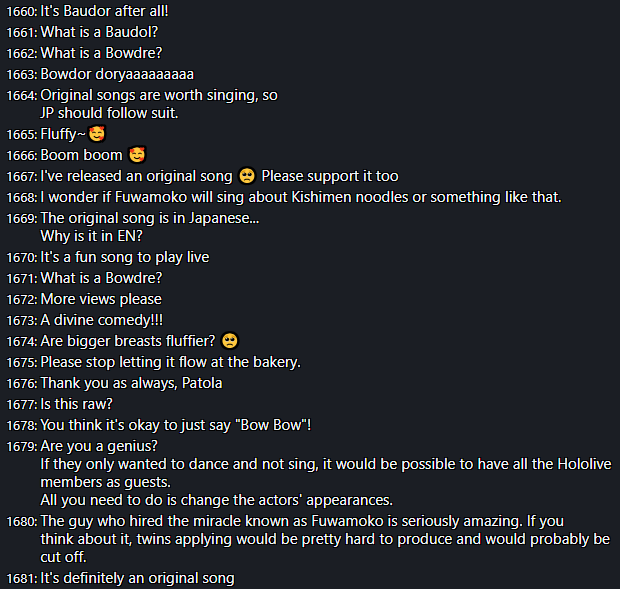The height and width of the screenshot is (589, 620).
Task: Click comment number 1679 label
Action: click(22, 446)
